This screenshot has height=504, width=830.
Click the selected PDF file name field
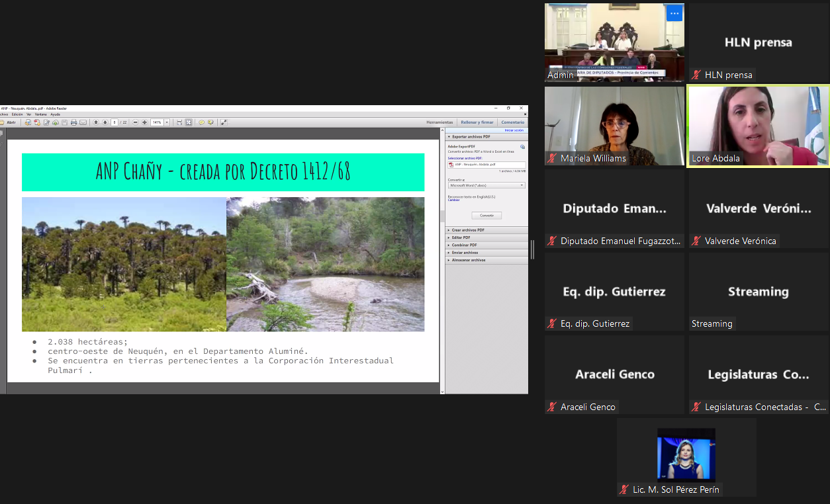point(486,165)
